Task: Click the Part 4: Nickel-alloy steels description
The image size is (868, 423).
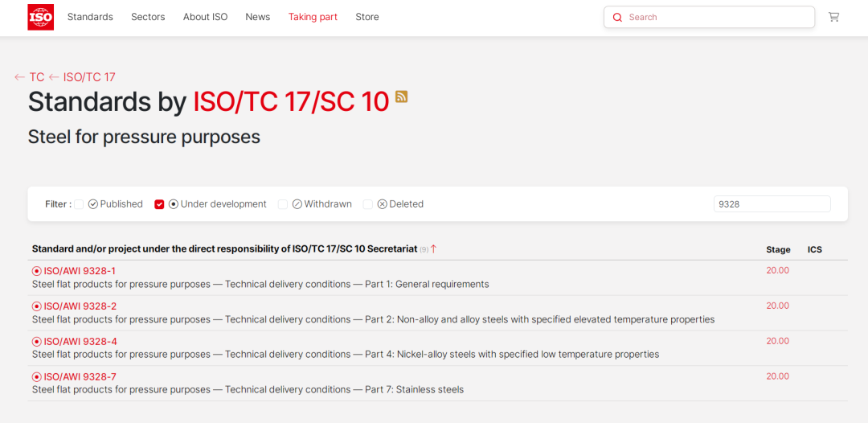Action: point(346,355)
